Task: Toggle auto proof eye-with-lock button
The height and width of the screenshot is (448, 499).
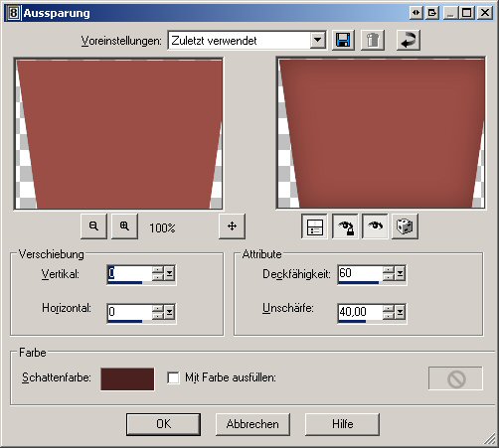Action: pyautogui.click(x=345, y=226)
